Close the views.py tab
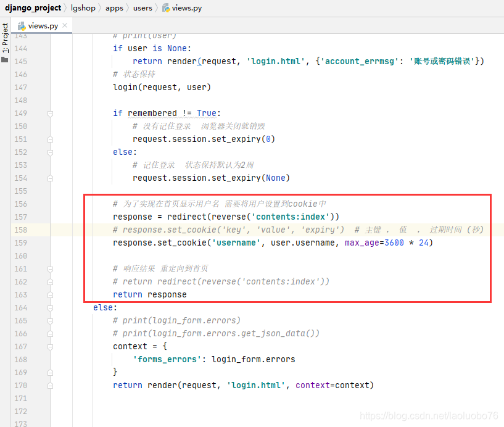 [x=65, y=25]
